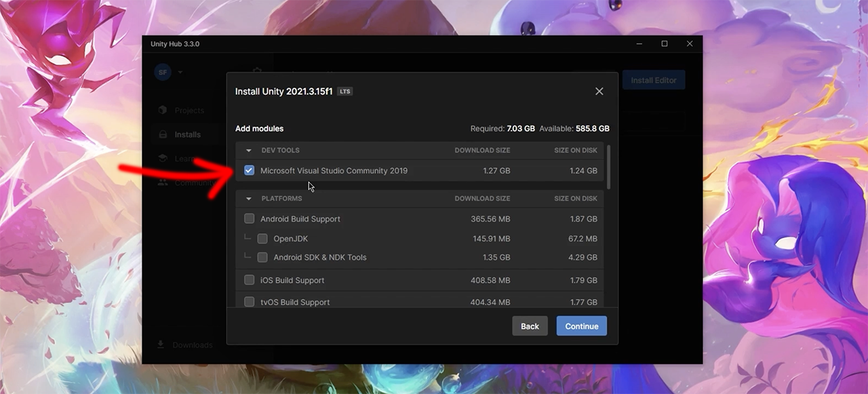Image resolution: width=868 pixels, height=394 pixels.
Task: Click the Dev Tools section header text
Action: pyautogui.click(x=280, y=151)
